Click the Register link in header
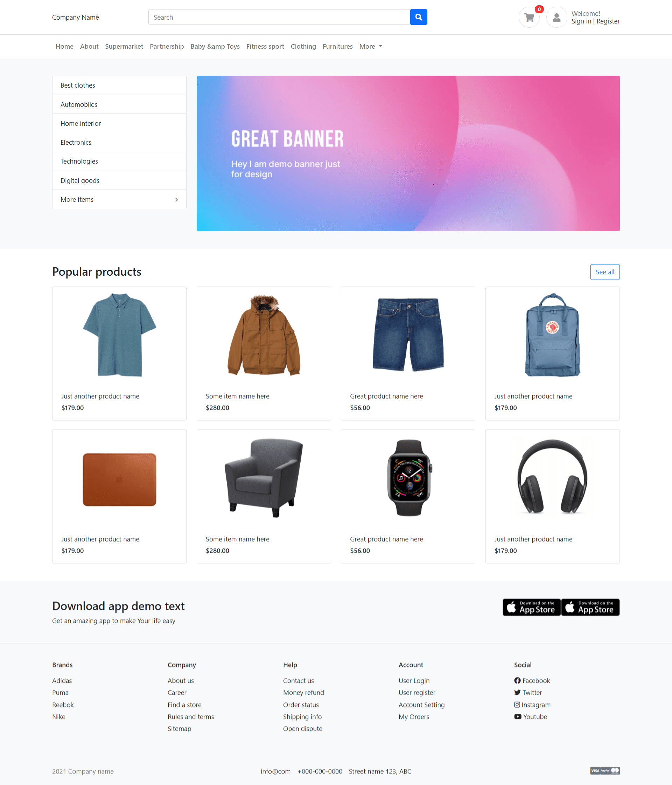This screenshot has height=785, width=672. pyautogui.click(x=607, y=21)
